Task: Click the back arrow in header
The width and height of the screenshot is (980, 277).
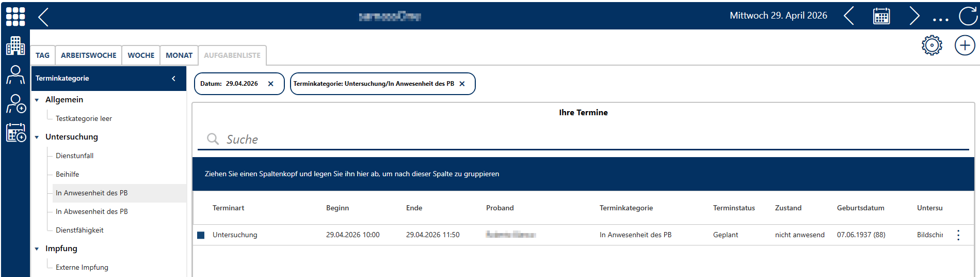Action: point(43,17)
